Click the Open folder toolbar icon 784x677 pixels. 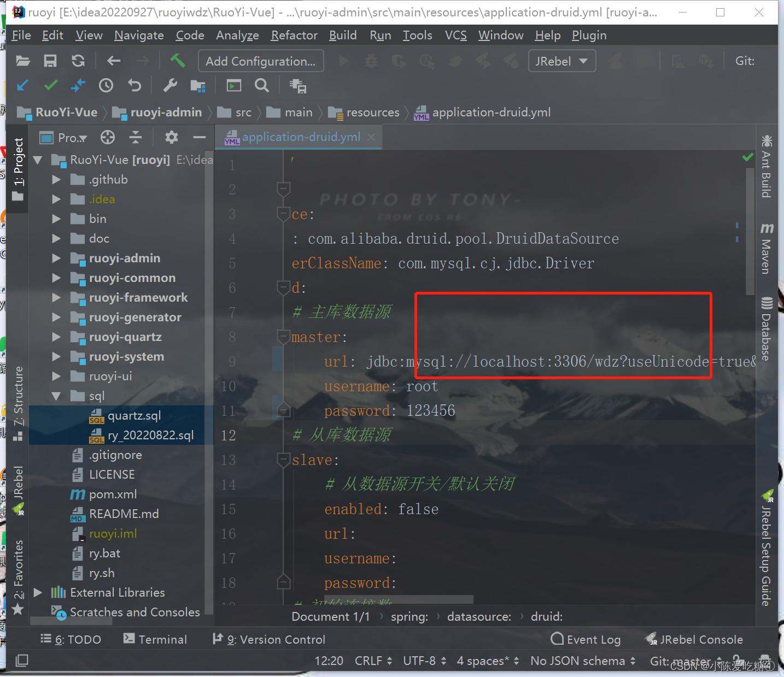click(x=23, y=61)
